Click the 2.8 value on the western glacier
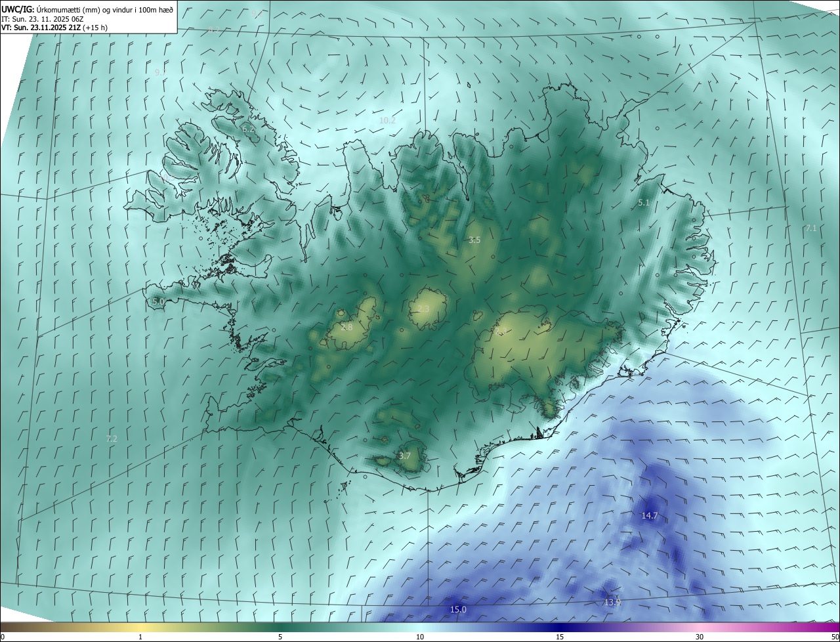 tap(346, 327)
